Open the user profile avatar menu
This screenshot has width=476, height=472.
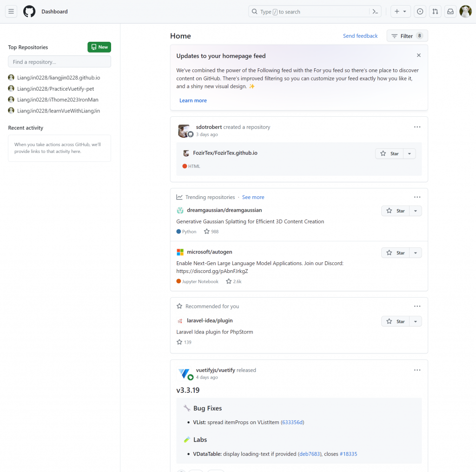(x=465, y=12)
